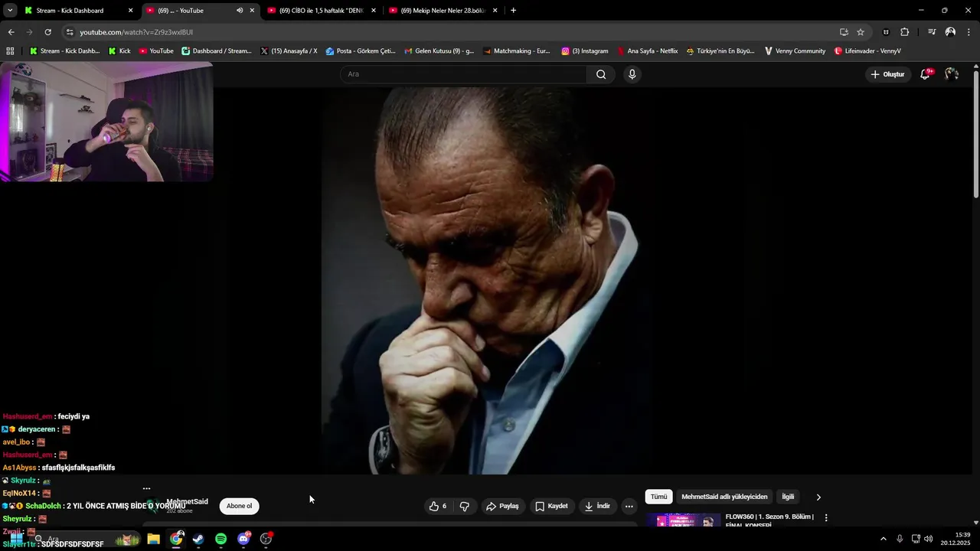Open Discord from the taskbar
Viewport: 980px width, 551px height.
point(243,539)
